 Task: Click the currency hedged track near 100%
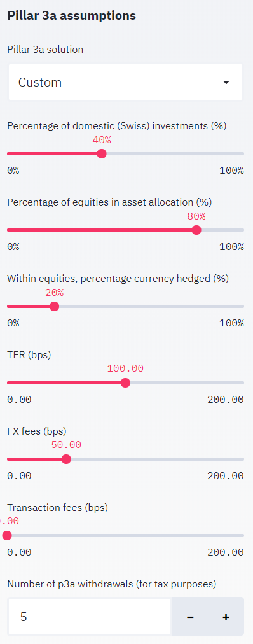[x=243, y=306]
